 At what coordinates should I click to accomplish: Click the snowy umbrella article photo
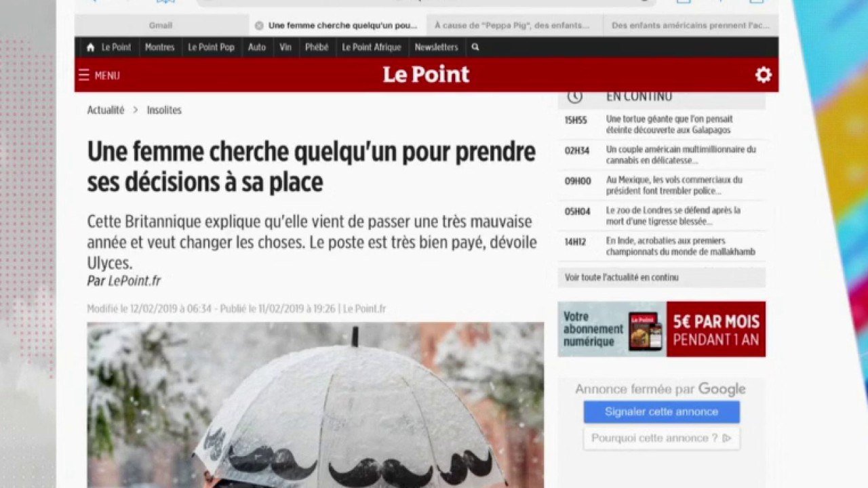point(315,405)
